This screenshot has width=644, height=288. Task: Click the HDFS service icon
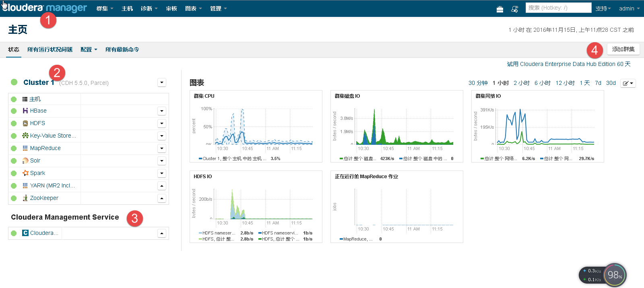click(25, 123)
